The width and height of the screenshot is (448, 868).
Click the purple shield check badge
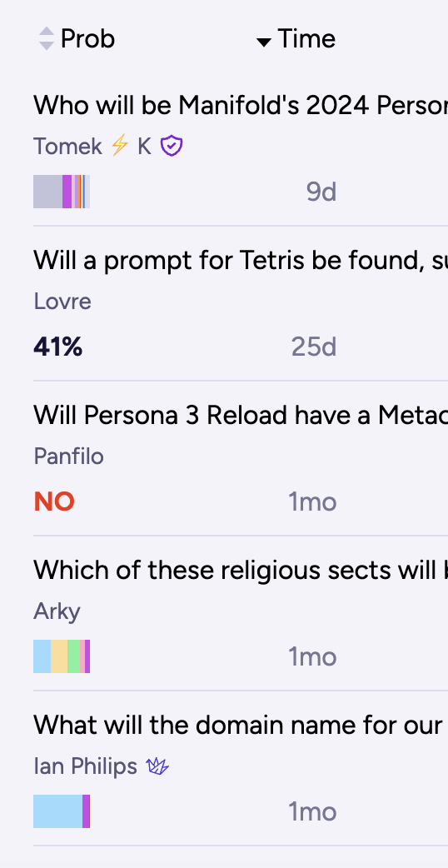click(172, 146)
